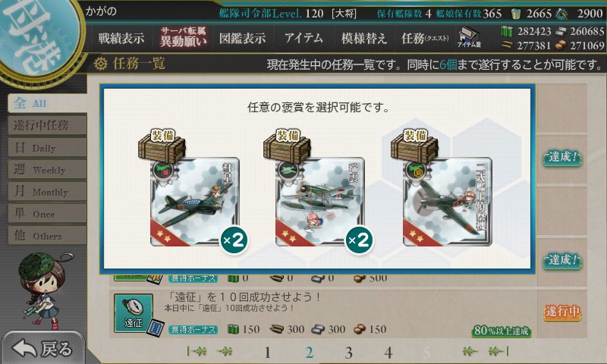Claim the upper 達成 completed quest
The image size is (607, 364).
(x=562, y=158)
